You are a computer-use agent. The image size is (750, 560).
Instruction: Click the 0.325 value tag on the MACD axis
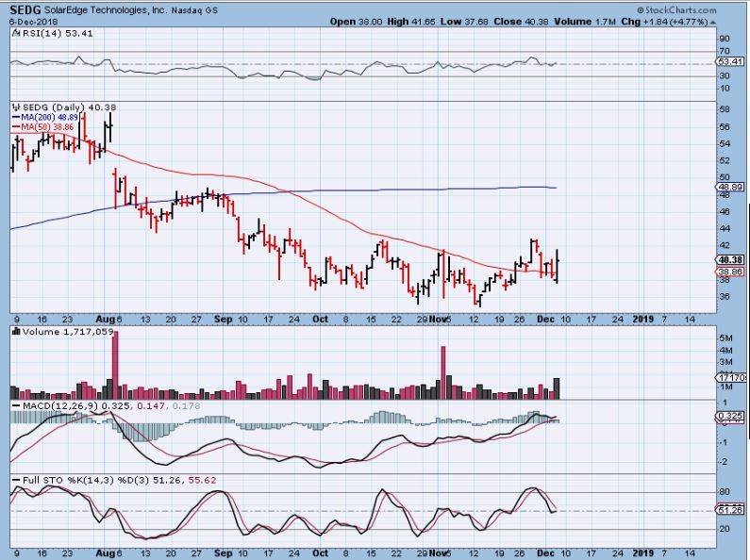click(730, 416)
